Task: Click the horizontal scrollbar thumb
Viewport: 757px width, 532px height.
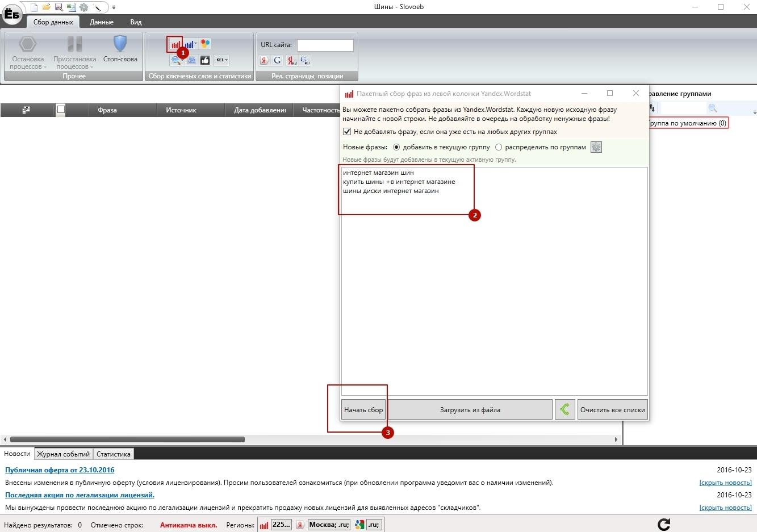Action: [x=127, y=439]
